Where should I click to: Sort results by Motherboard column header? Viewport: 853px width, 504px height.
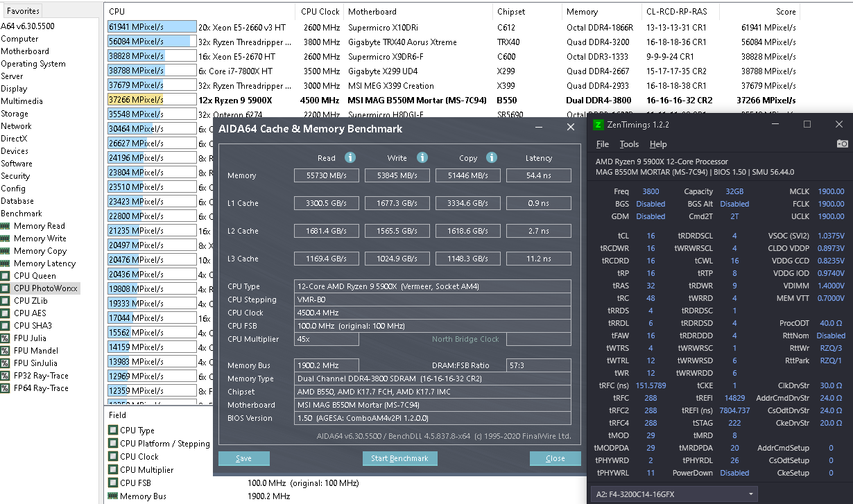pyautogui.click(x=419, y=12)
